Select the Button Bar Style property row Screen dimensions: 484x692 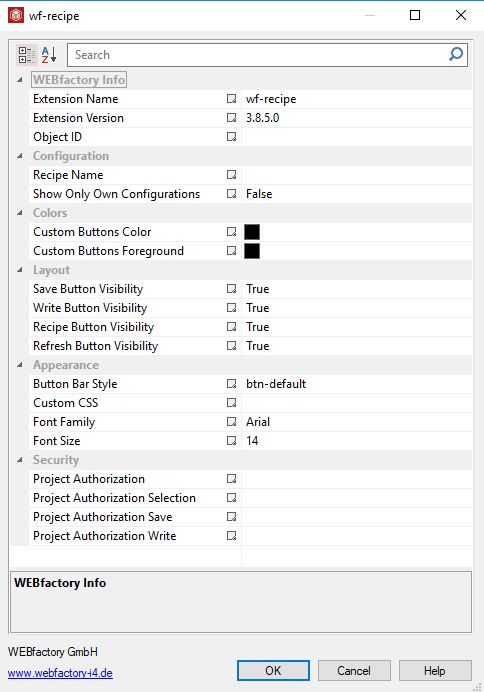[x=250, y=384]
